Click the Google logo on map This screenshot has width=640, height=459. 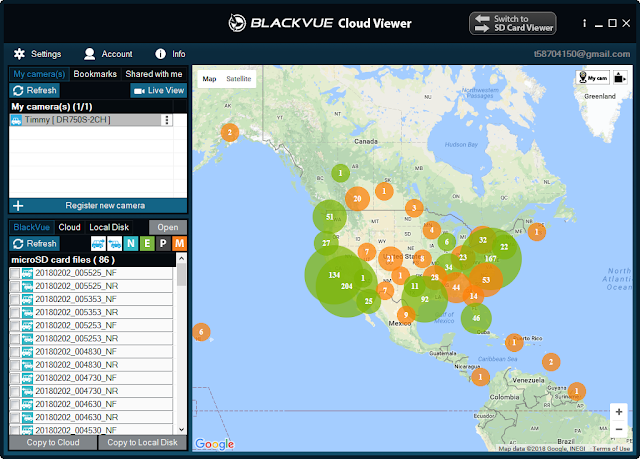215,443
